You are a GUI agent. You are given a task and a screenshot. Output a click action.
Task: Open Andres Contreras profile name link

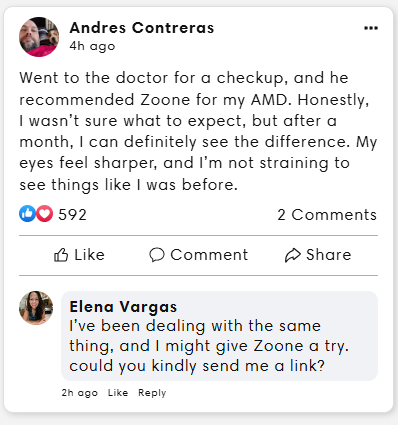coord(142,28)
